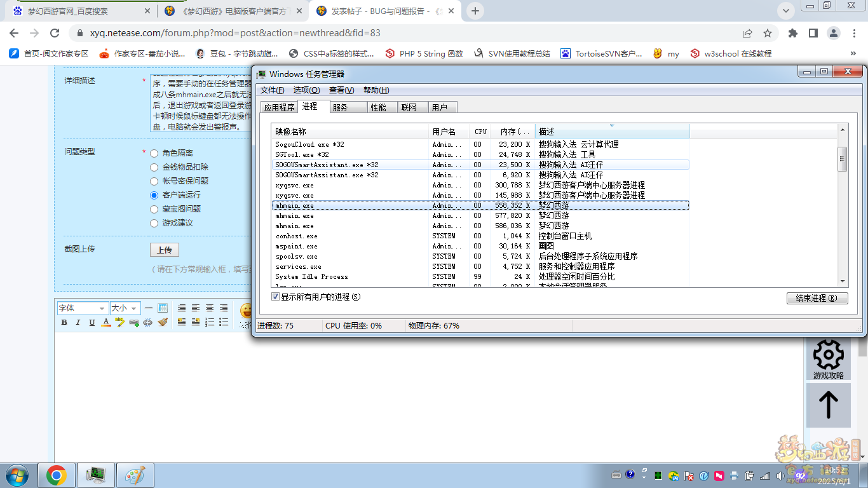This screenshot has width=868, height=488.
Task: Open the 字体 font dropdown
Action: (x=82, y=308)
